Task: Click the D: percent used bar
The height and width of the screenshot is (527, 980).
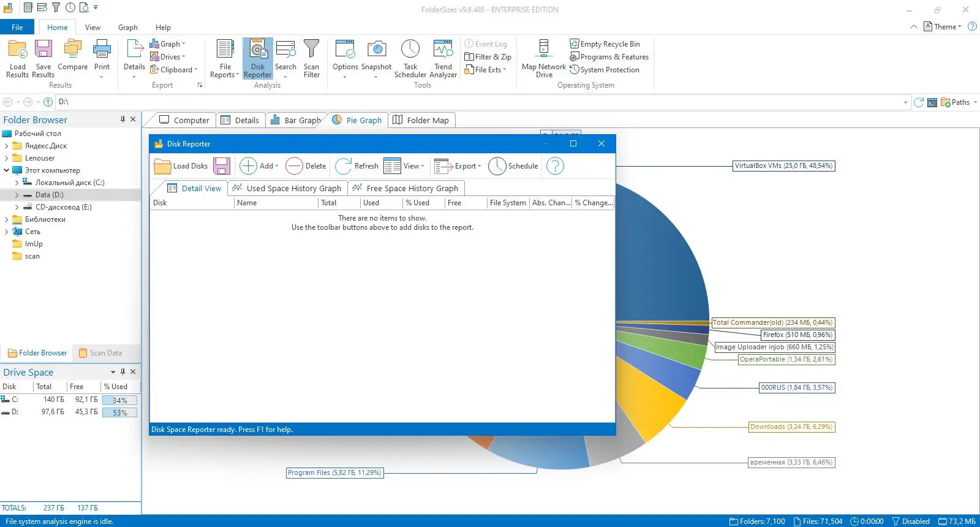Action: coord(120,412)
